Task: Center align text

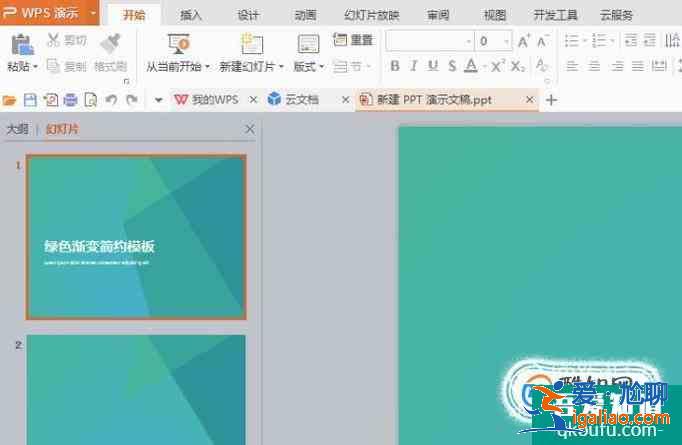Action: (x=594, y=66)
